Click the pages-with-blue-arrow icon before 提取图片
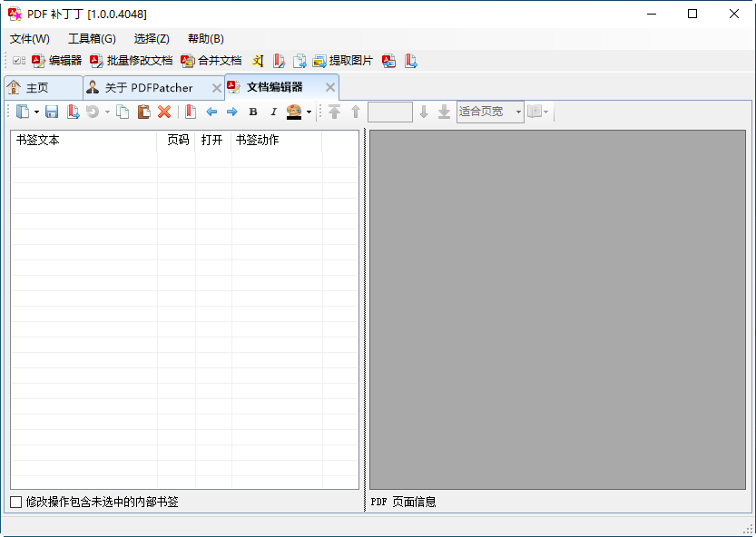This screenshot has height=537, width=756. 299,61
